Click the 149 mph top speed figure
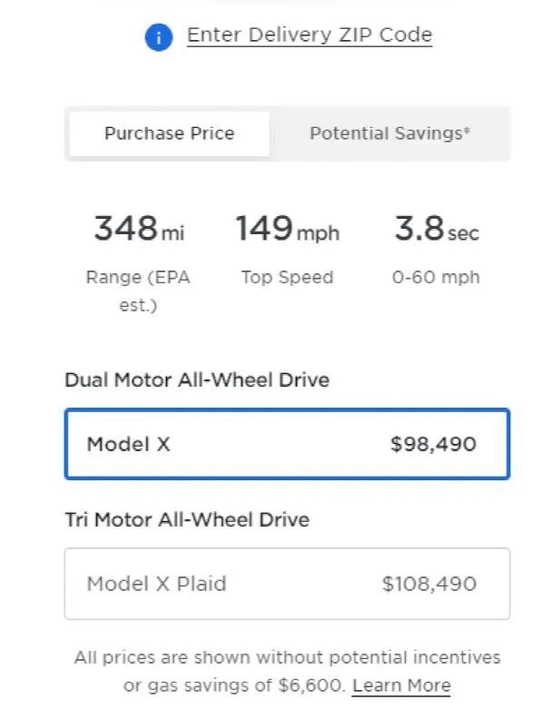550x710 pixels. [287, 228]
